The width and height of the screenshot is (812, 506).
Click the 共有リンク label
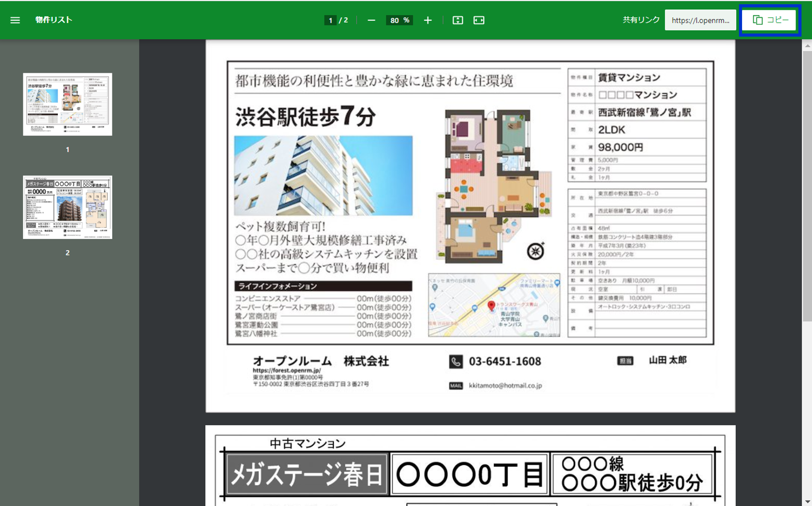(x=640, y=19)
